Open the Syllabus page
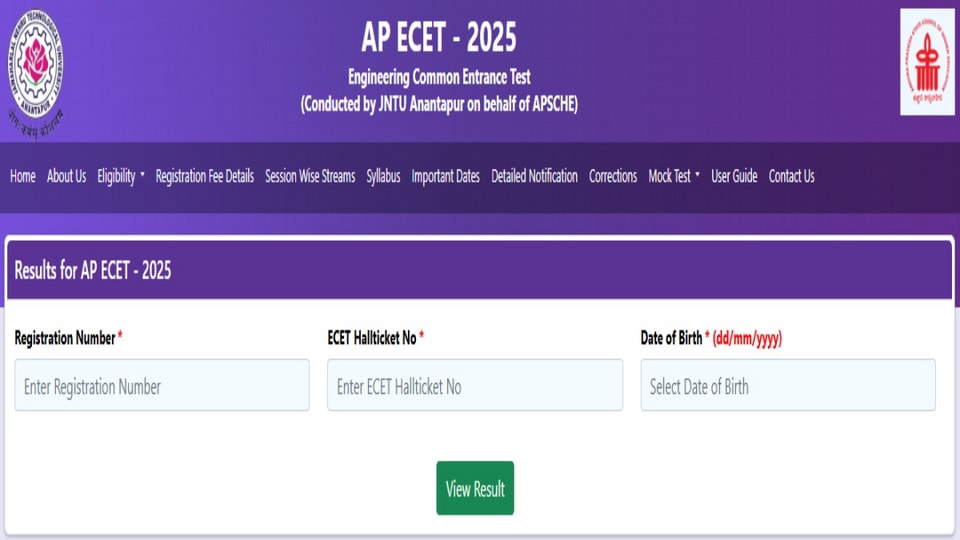Screen dimensions: 960x540 (383, 176)
